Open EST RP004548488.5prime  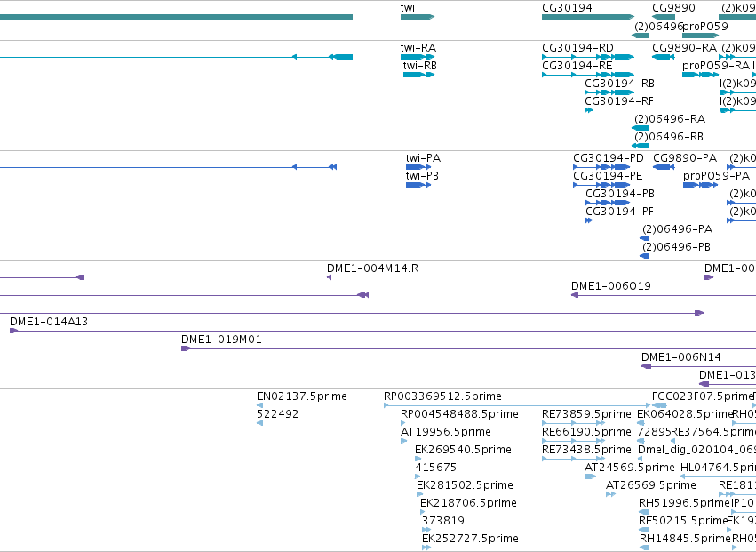tap(459, 414)
